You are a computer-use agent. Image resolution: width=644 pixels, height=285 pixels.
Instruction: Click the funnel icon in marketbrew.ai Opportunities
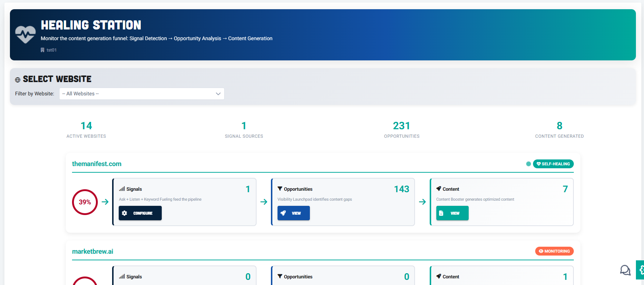coord(280,276)
